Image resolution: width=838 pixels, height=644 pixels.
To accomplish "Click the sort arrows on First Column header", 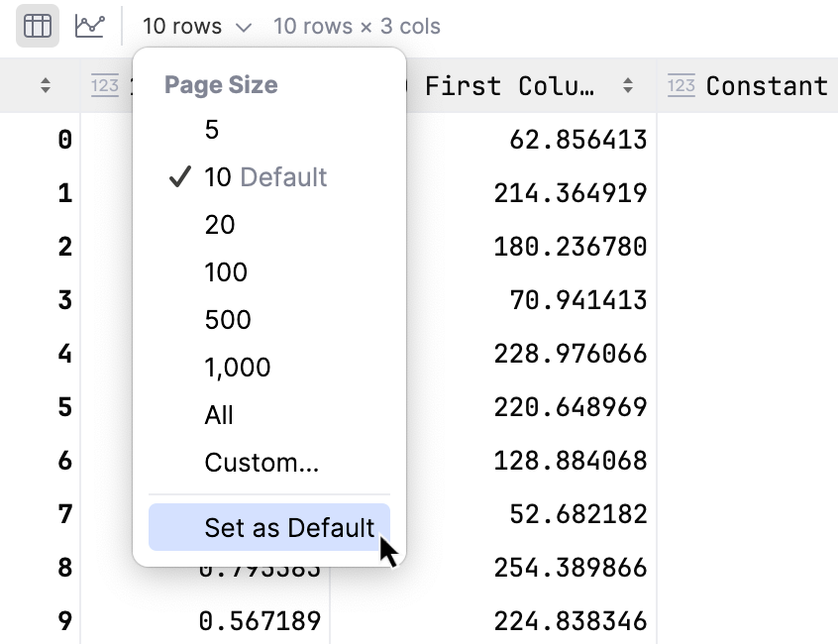I will pos(629,86).
